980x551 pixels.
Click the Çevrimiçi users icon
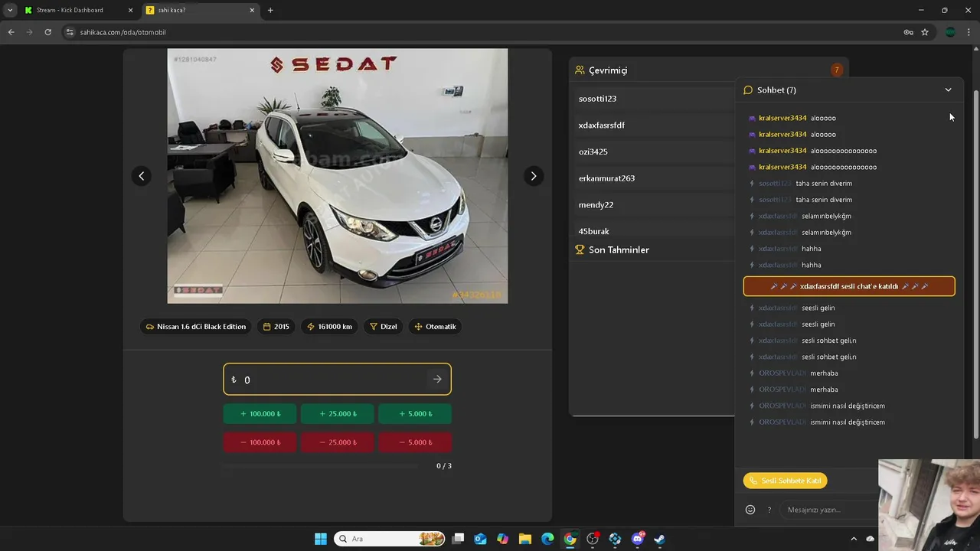[580, 70]
